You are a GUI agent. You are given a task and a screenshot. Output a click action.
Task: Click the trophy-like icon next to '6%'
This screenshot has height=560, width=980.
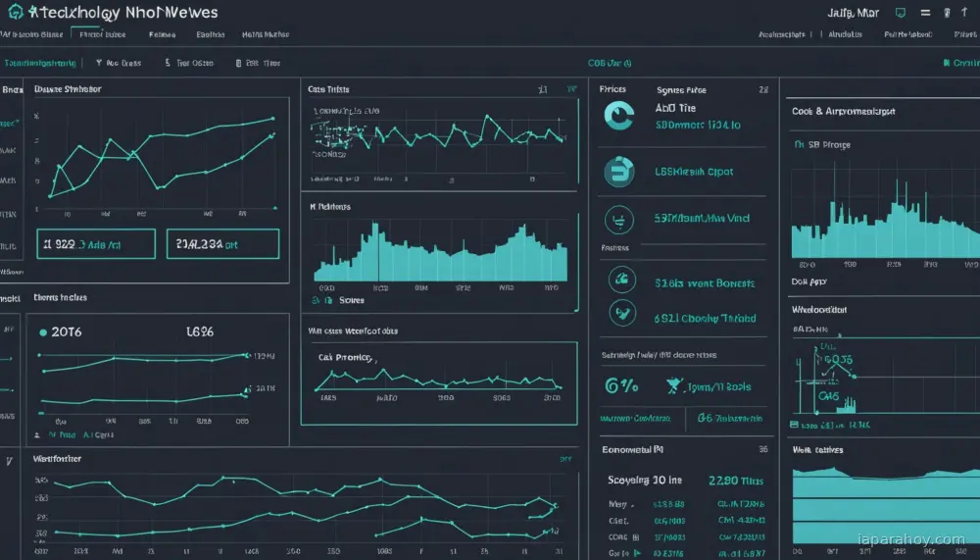coord(674,385)
